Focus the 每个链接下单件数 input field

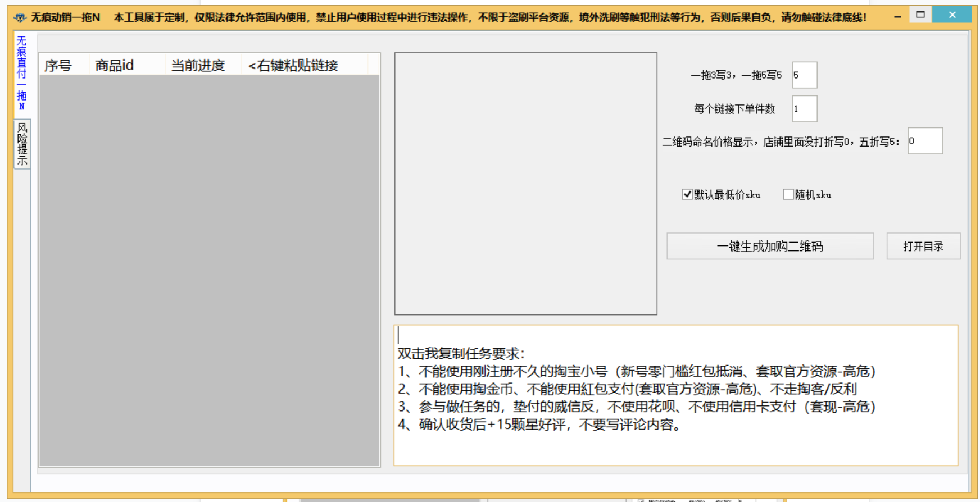tap(805, 109)
